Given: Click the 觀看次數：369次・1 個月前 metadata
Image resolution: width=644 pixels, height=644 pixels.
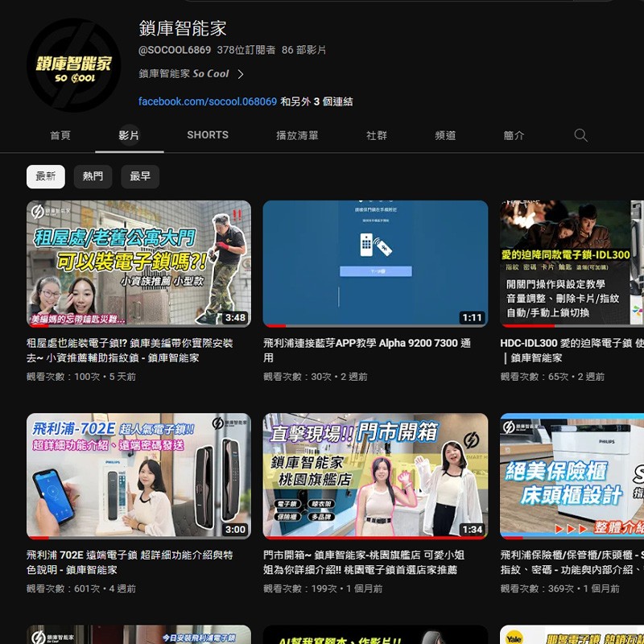Looking at the screenshot, I should (559, 588).
